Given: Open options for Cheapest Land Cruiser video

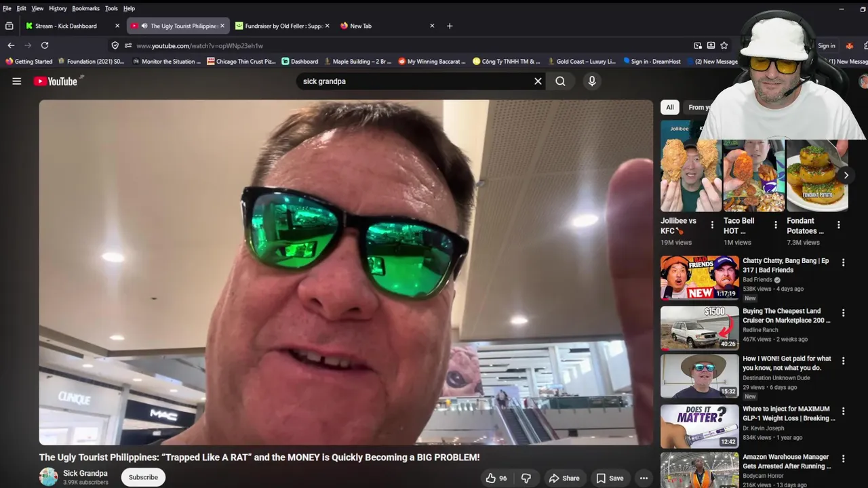Looking at the screenshot, I should (844, 313).
